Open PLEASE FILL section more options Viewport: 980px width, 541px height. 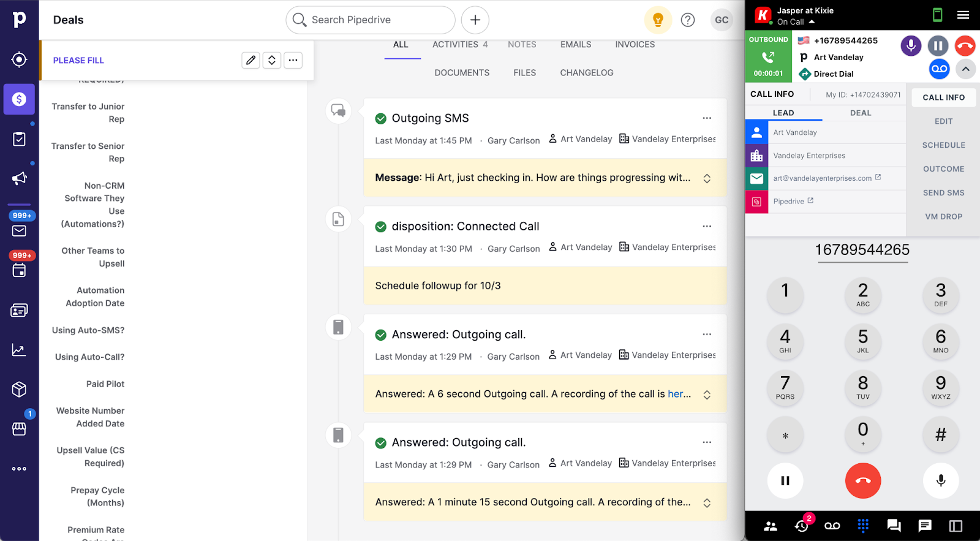(x=293, y=60)
